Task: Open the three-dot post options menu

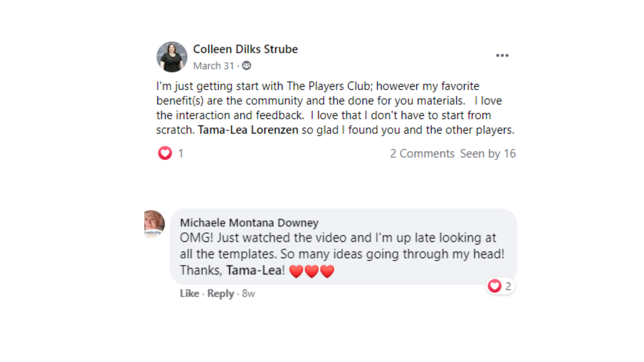Action: (x=502, y=55)
